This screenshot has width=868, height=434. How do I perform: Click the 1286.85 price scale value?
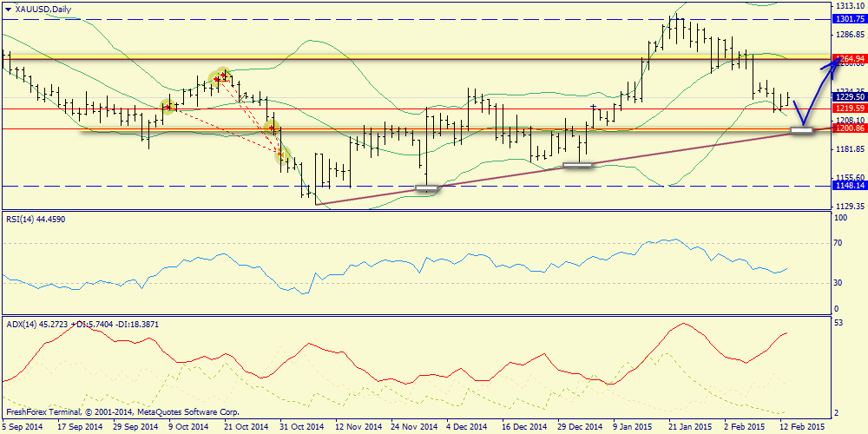(x=851, y=35)
